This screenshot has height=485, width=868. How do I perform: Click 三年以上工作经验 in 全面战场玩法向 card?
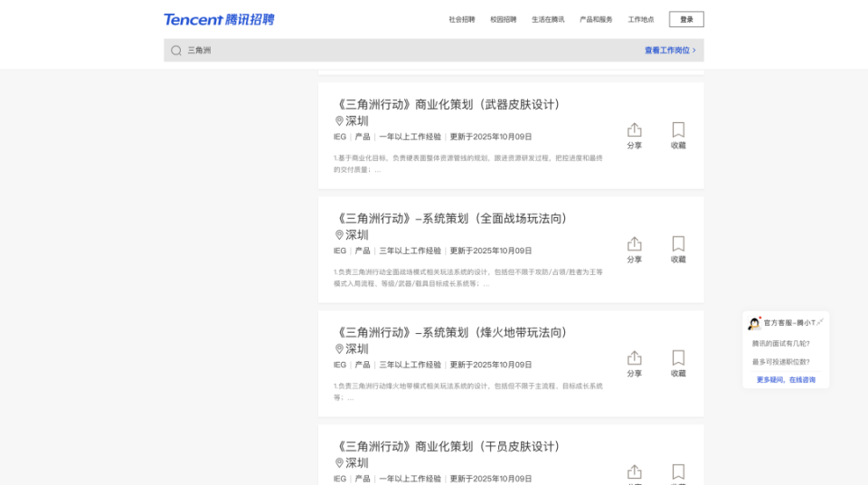[410, 251]
